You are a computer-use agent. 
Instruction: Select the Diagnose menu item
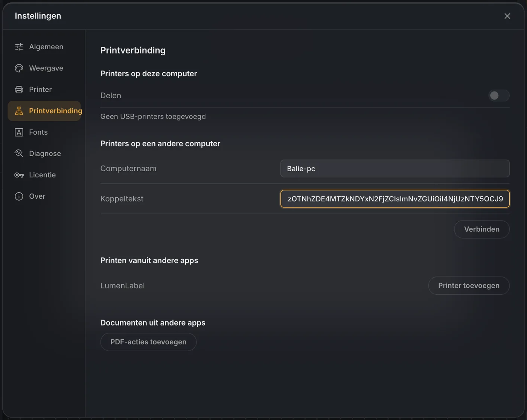[44, 154]
